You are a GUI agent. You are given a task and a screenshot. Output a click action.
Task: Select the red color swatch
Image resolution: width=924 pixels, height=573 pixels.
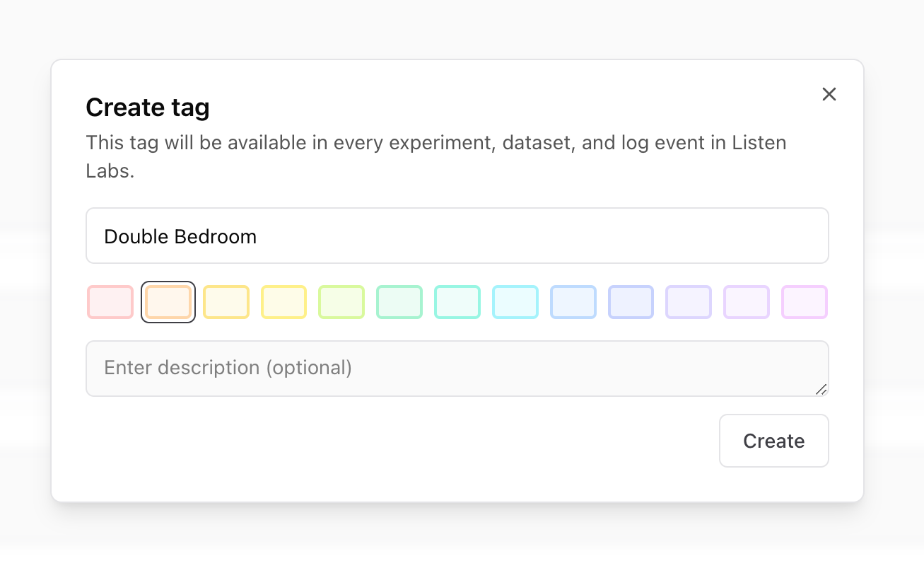[x=110, y=302]
